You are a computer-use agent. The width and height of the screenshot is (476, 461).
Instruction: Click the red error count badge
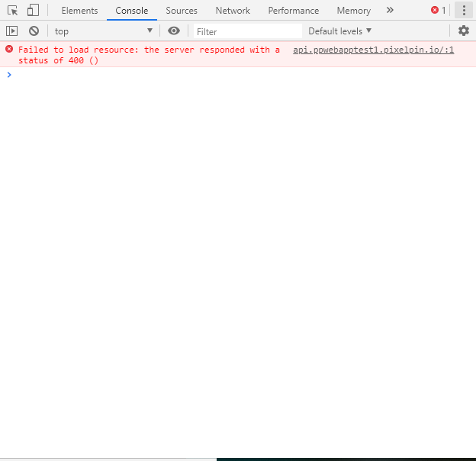439,11
